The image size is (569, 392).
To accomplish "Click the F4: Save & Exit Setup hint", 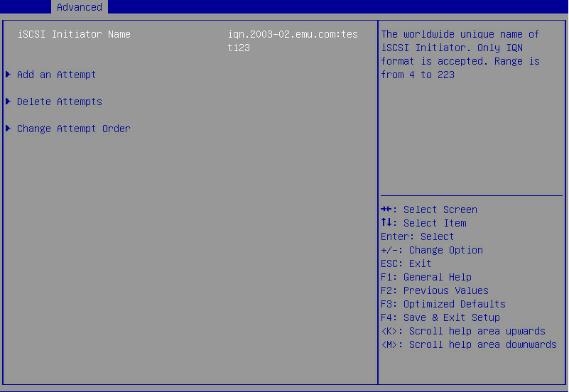I will 440,317.
